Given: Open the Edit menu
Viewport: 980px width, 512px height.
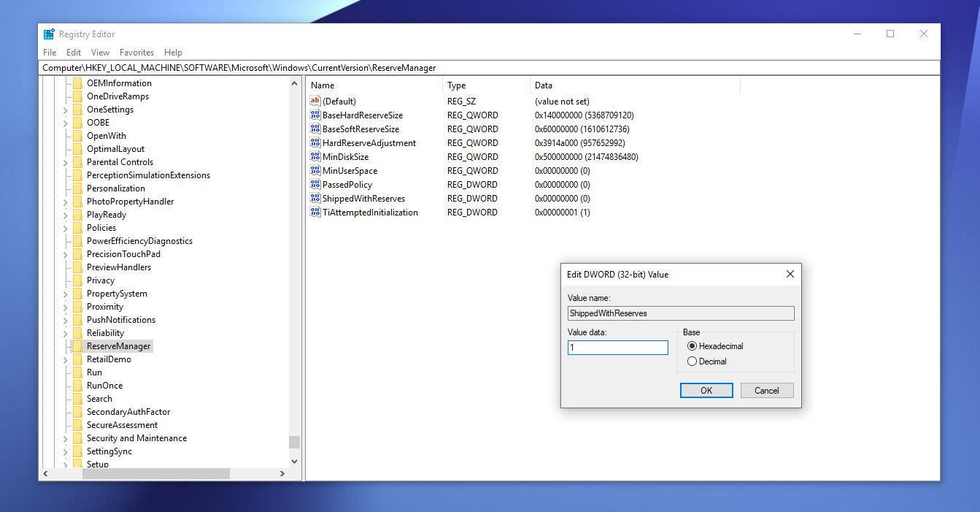Looking at the screenshot, I should (x=74, y=53).
